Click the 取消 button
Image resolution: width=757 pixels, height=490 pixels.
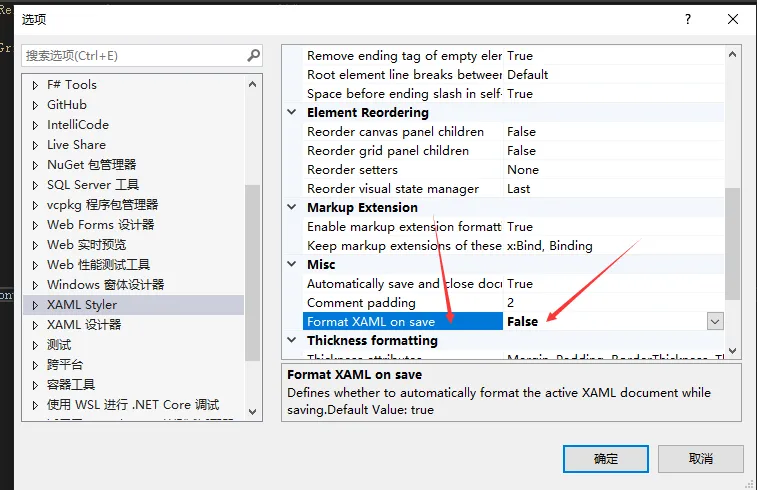click(701, 459)
